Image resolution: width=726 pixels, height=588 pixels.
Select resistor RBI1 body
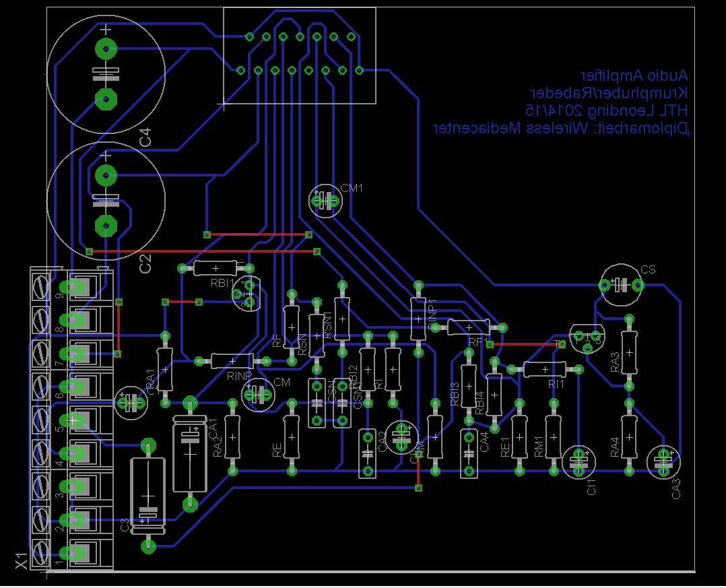pos(216,268)
